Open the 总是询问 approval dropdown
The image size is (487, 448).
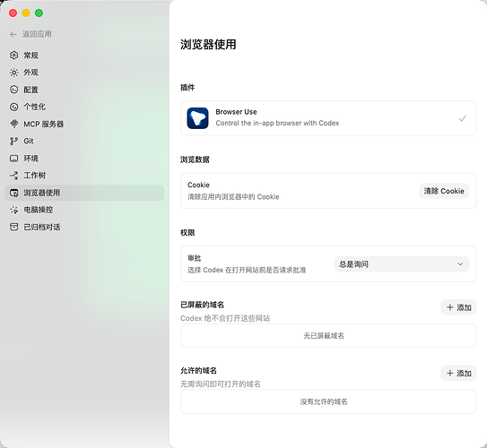coord(401,264)
